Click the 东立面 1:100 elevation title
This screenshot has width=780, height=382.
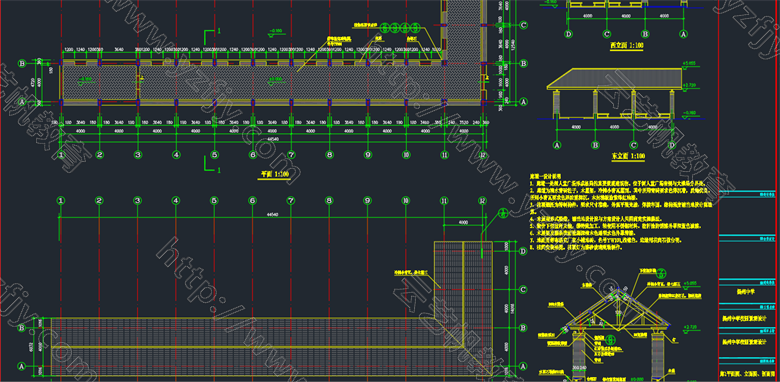[x=628, y=156]
